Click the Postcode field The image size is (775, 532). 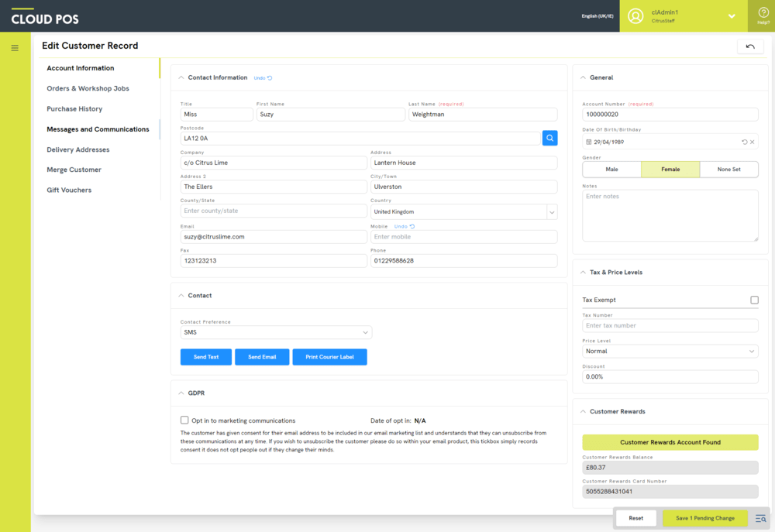[x=360, y=139]
